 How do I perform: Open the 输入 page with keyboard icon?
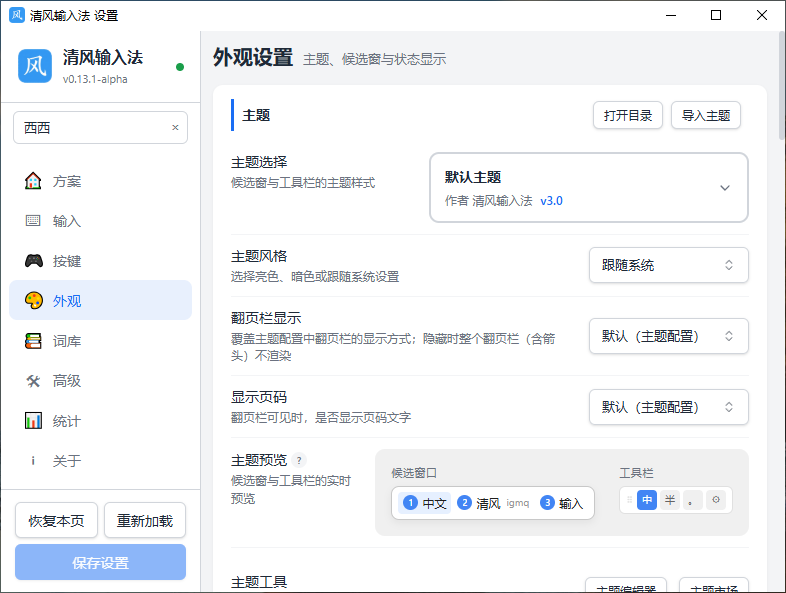(x=100, y=221)
